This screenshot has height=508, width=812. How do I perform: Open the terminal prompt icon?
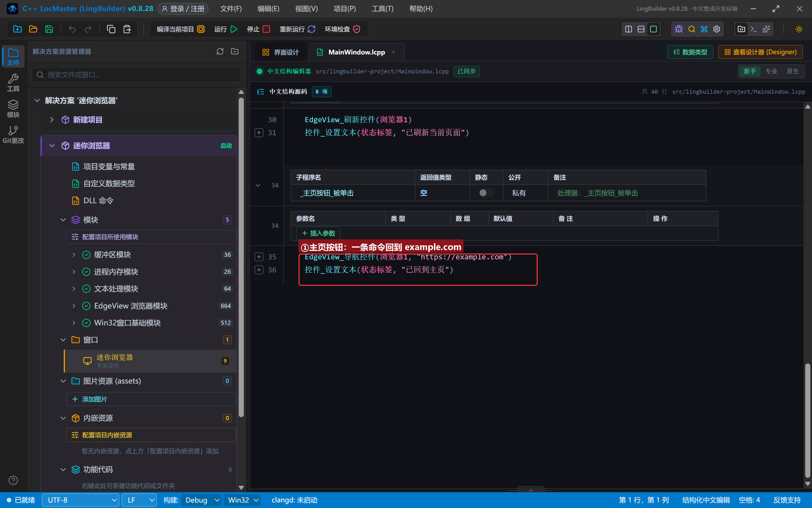point(754,29)
